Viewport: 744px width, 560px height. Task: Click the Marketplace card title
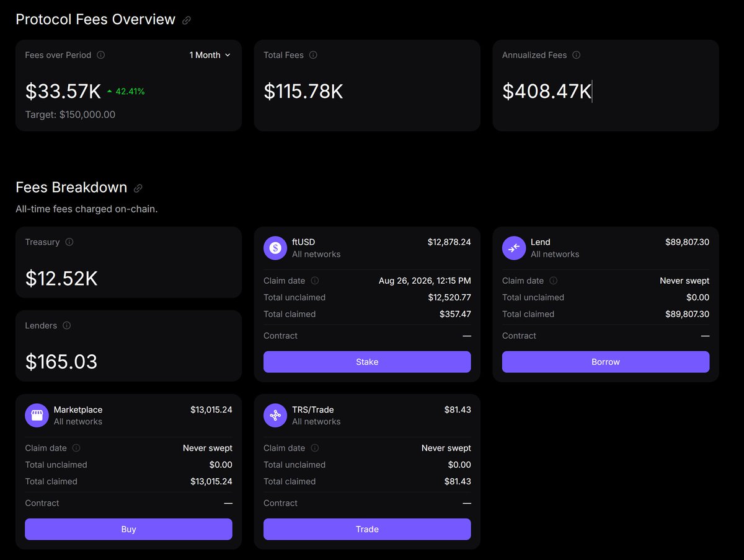78,409
